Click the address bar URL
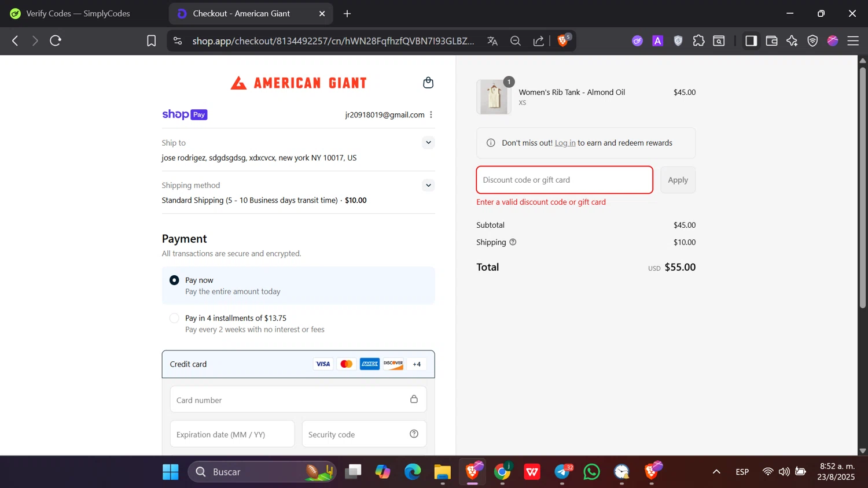Screen dimensions: 868x488 click(x=333, y=41)
